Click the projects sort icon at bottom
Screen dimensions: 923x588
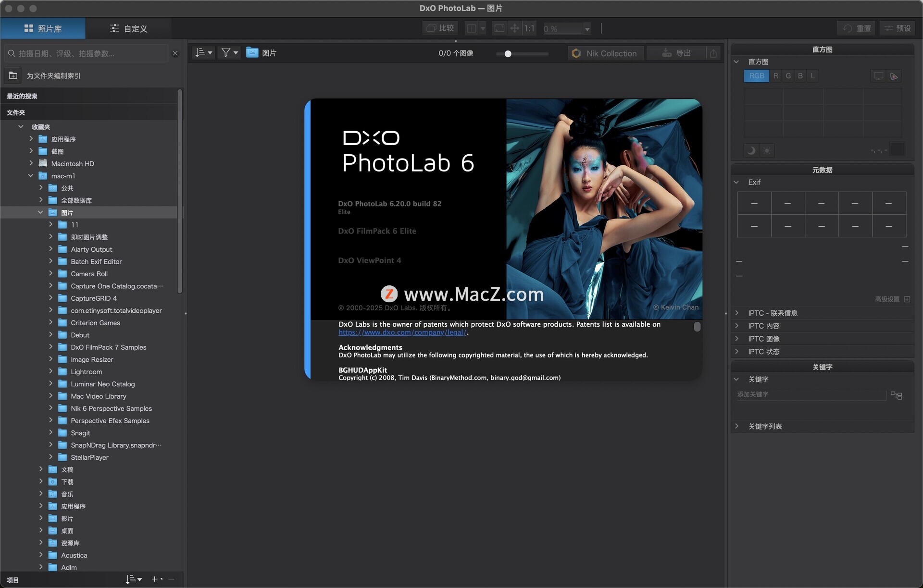[133, 579]
